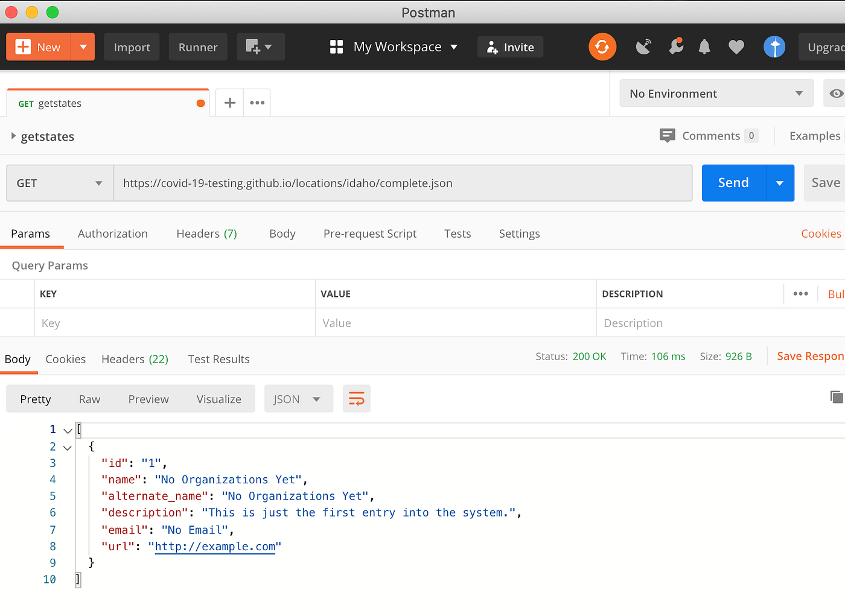Select the Raw view
Screen dimensions: 845x616
(x=89, y=399)
